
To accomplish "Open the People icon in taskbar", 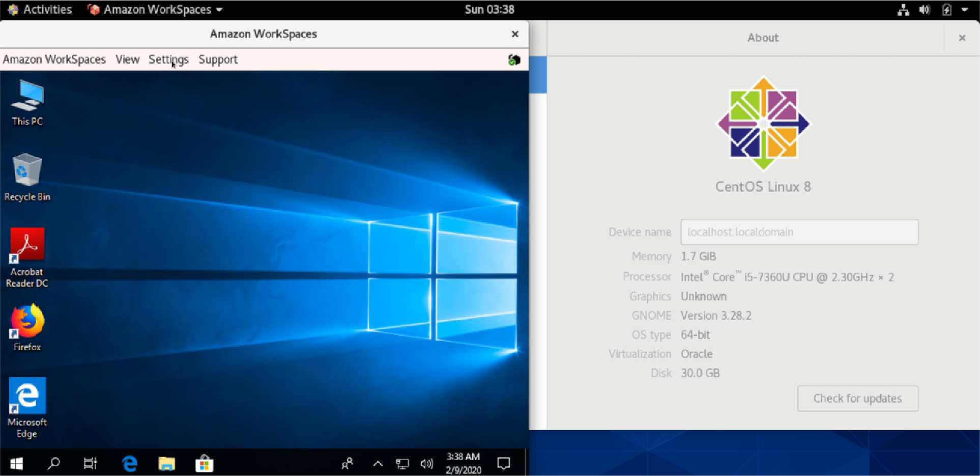I will (x=348, y=463).
